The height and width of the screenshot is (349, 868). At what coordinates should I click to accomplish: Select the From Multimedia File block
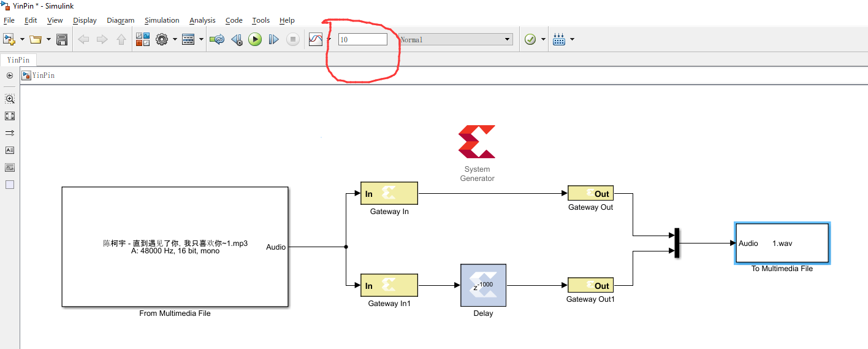pos(175,247)
